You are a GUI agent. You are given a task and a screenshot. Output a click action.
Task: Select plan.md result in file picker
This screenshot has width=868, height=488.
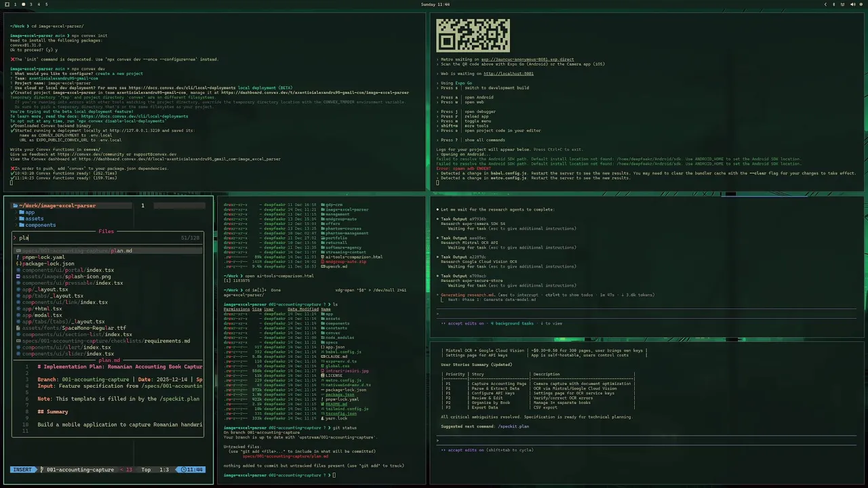(x=109, y=251)
